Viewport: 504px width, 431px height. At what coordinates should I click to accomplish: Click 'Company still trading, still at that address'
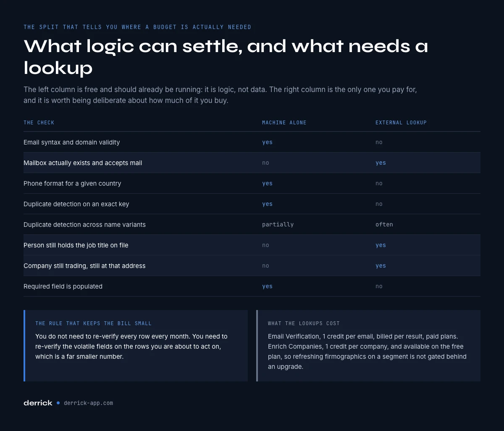point(84,265)
